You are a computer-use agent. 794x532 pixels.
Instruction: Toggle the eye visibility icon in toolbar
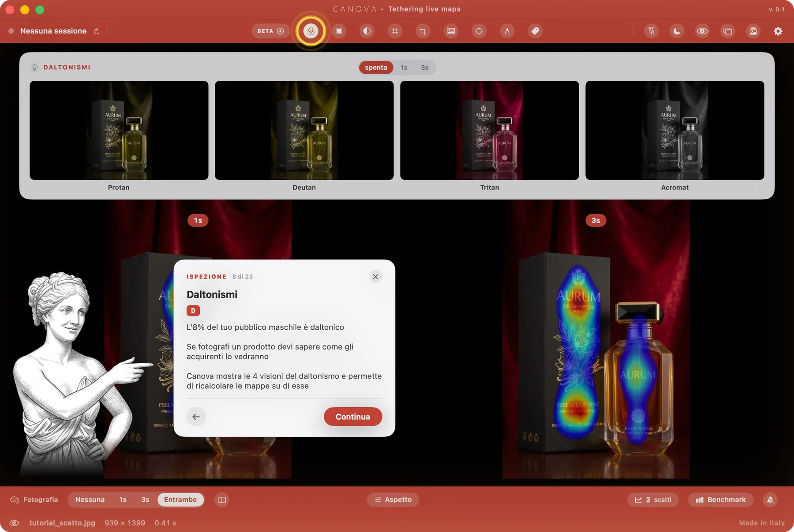[702, 31]
